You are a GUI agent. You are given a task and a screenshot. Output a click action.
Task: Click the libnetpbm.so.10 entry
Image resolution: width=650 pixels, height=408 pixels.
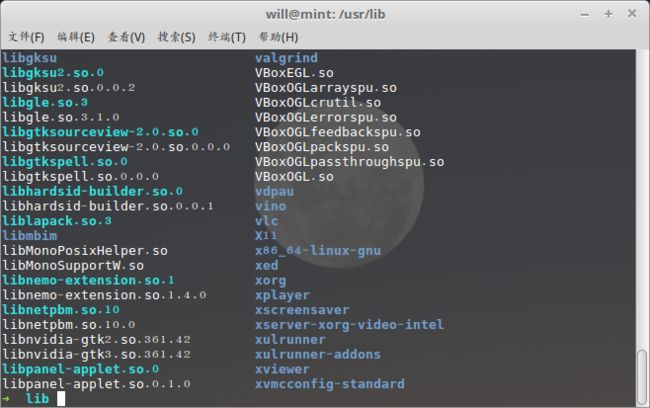(x=61, y=310)
